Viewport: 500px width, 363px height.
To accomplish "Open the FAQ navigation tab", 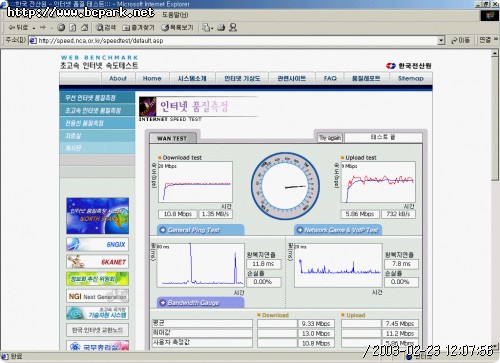I will pyautogui.click(x=330, y=79).
